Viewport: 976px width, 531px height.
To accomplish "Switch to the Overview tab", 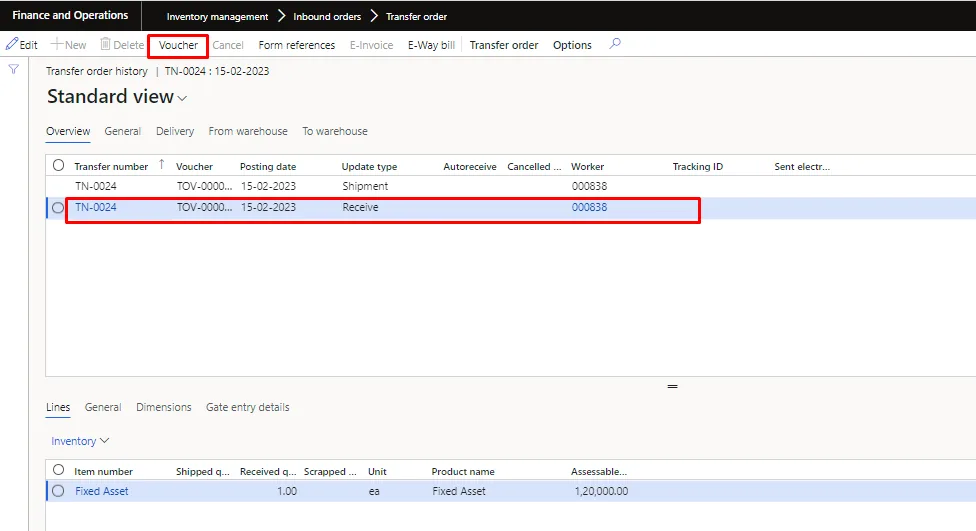I will coord(68,131).
